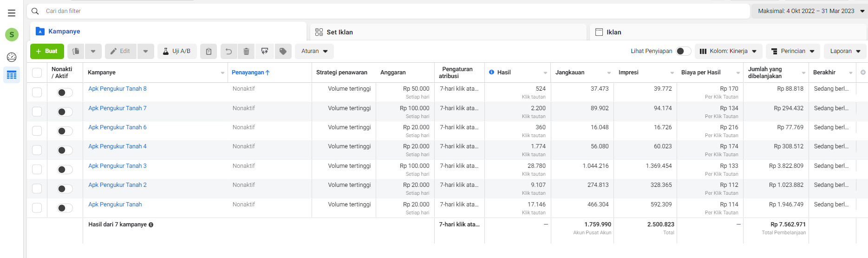Open the Apk Pengukur Tanah 7 campaign link

117,108
